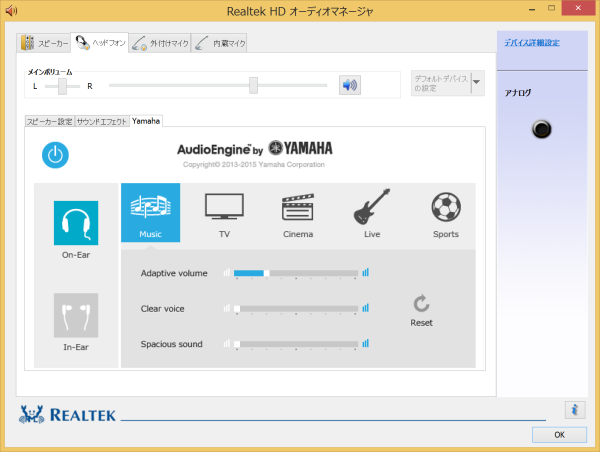Image resolution: width=600 pixels, height=452 pixels.
Task: Reset Yamaha sound settings
Action: [421, 310]
